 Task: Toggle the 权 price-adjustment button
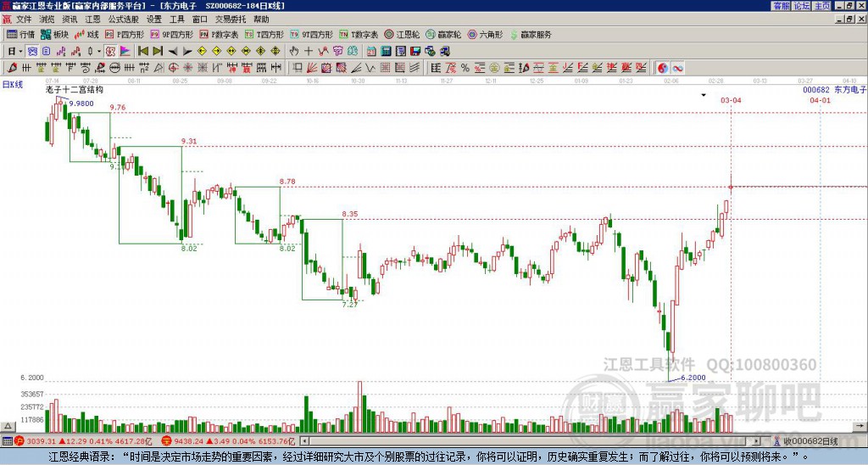(110, 52)
